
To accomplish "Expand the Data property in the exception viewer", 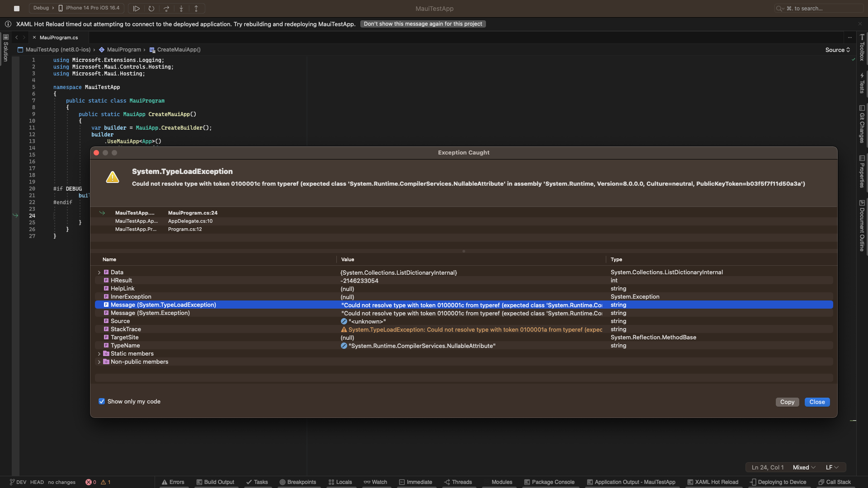I will [99, 272].
